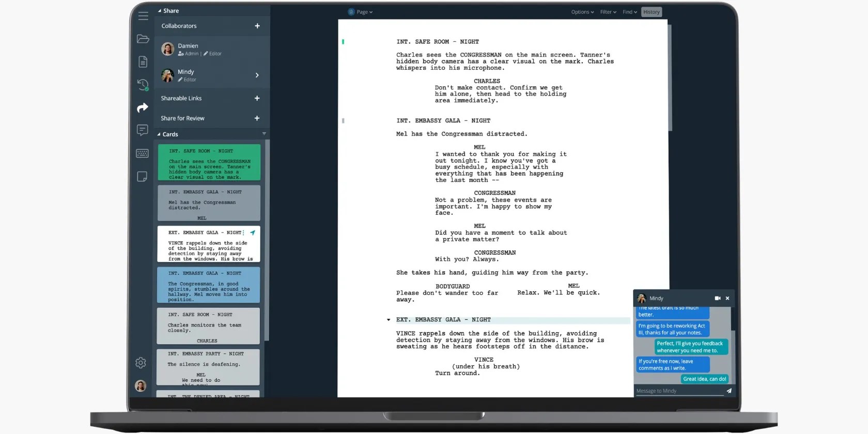Click Mindy's avatar in Collaborators
Viewport: 868px width, 434px height.
pyautogui.click(x=167, y=75)
